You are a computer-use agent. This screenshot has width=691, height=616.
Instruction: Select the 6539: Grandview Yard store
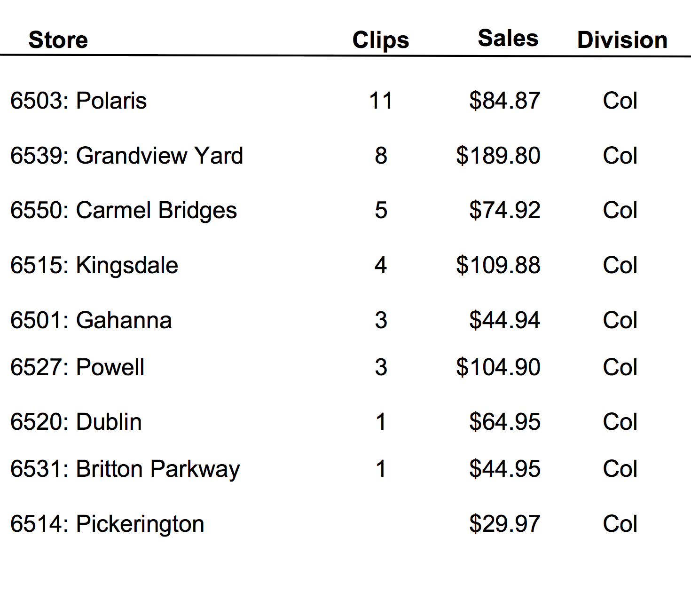(127, 156)
